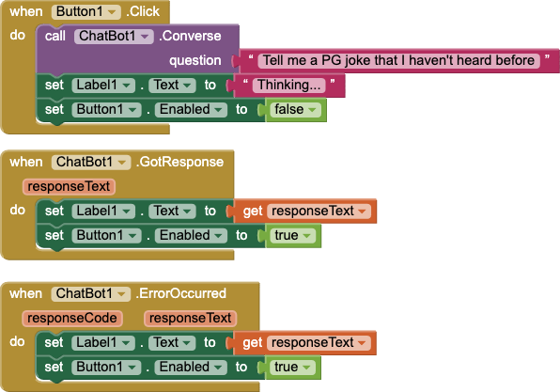Click the 'call' keyword on the purple block
The image size is (560, 392).
pyautogui.click(x=55, y=36)
